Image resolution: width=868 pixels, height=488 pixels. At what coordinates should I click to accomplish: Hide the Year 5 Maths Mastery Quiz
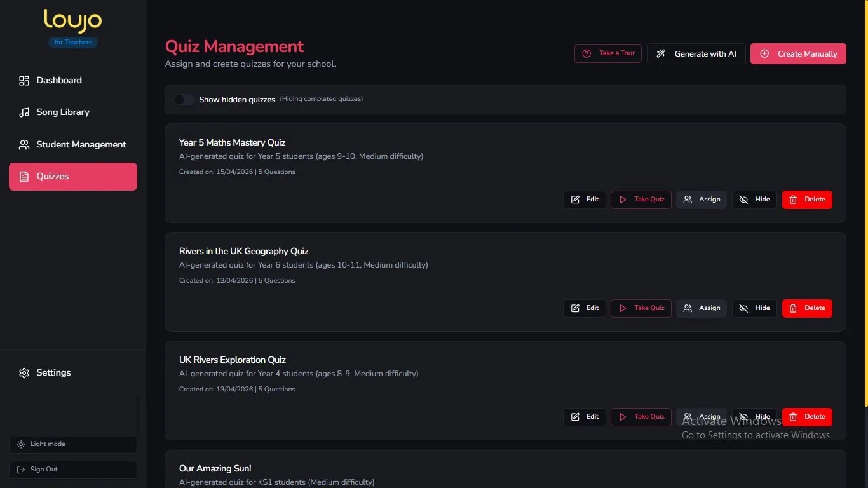coord(754,200)
